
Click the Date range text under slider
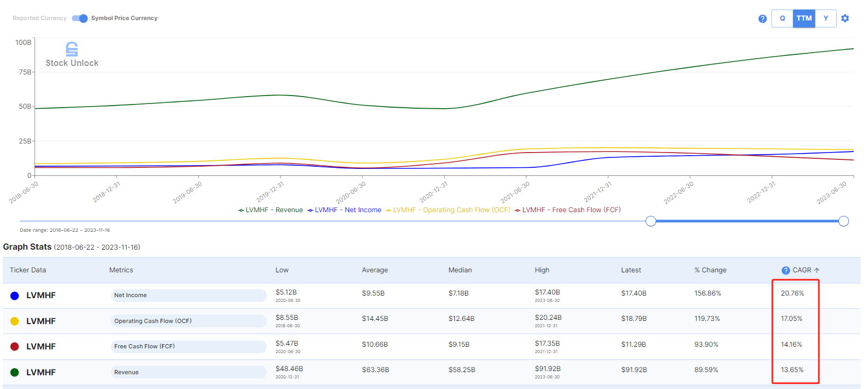pos(65,230)
